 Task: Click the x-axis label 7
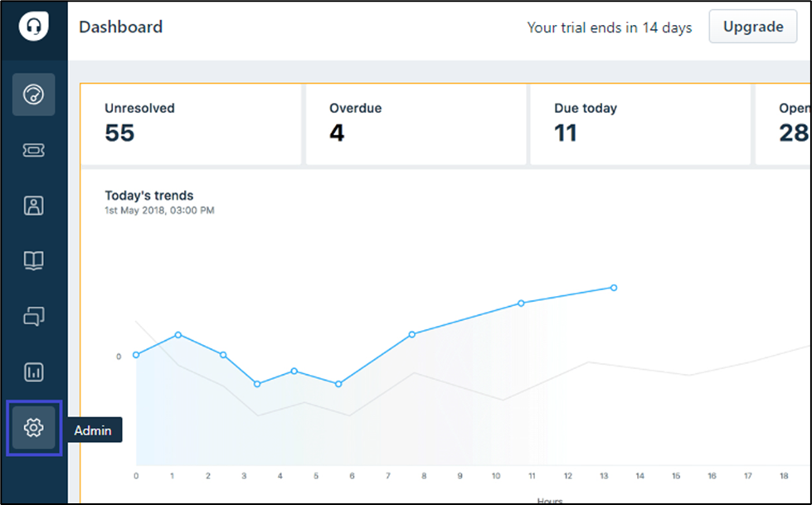[x=388, y=475]
